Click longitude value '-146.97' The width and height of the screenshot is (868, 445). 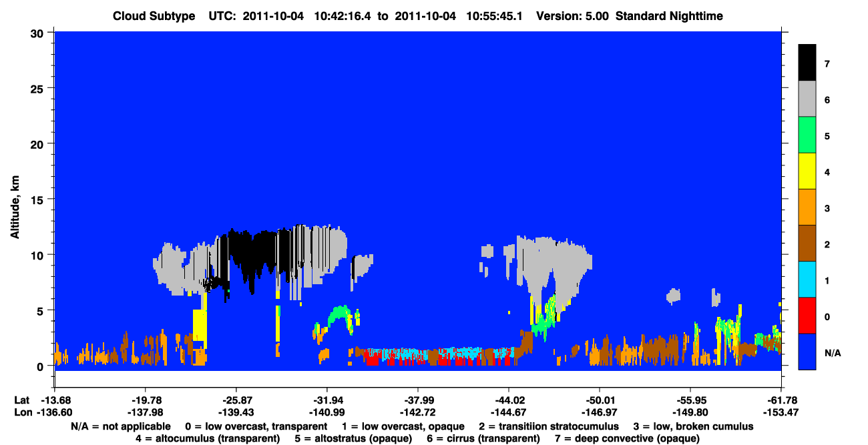tap(600, 412)
